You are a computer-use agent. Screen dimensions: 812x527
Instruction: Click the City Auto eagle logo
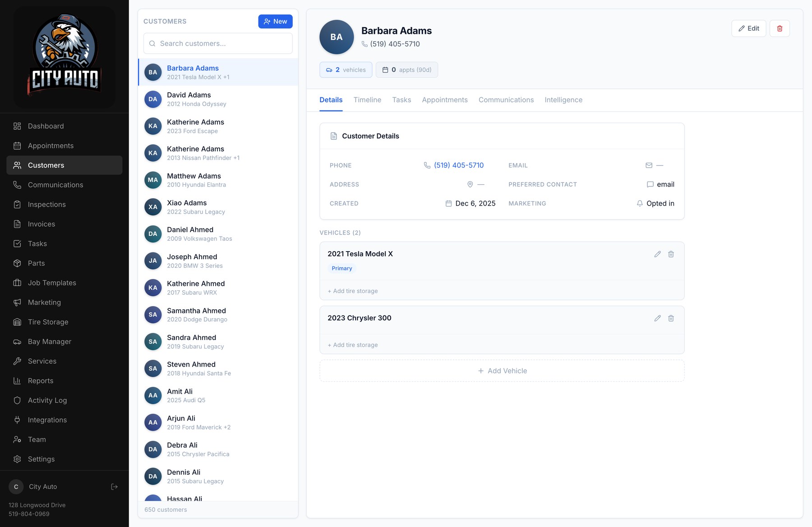click(x=65, y=56)
